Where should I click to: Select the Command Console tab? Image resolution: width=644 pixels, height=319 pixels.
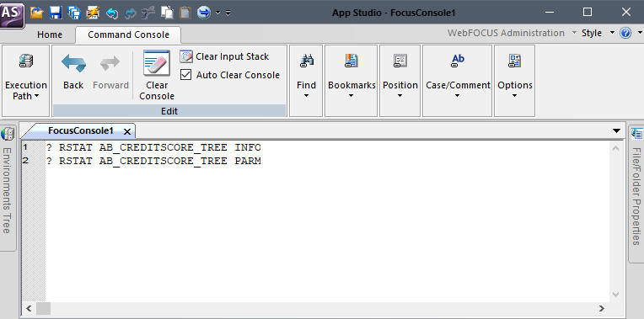(x=128, y=35)
